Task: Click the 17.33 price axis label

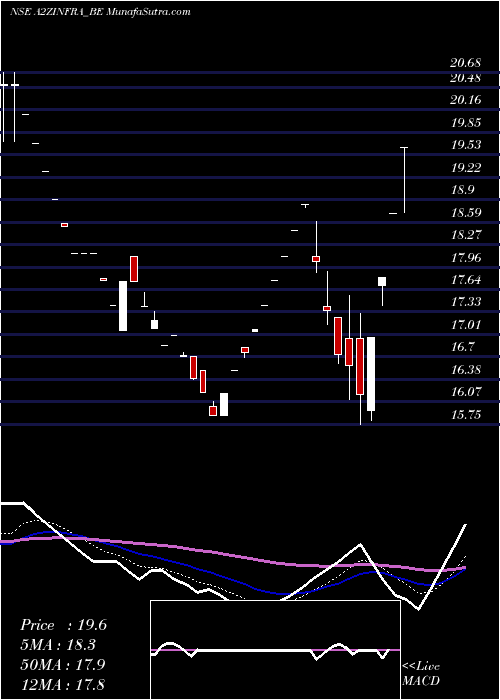Action: click(466, 302)
